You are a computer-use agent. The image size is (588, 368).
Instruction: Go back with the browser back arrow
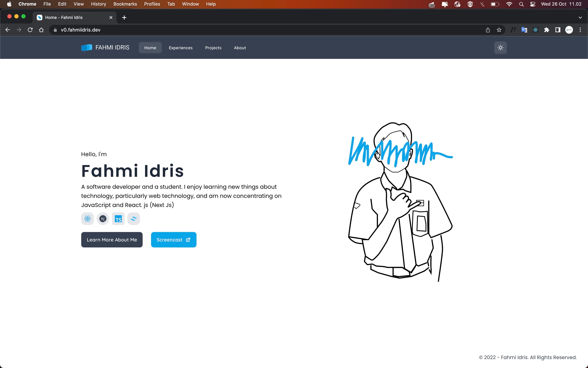click(8, 30)
